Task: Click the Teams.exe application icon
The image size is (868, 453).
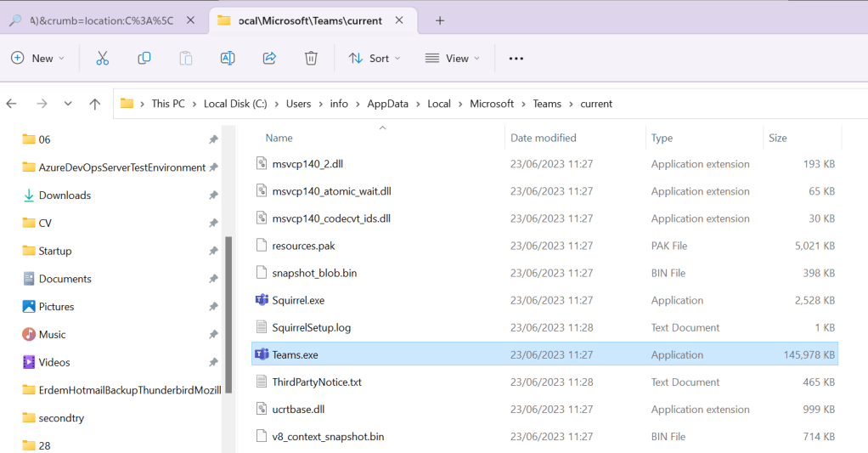Action: point(262,354)
